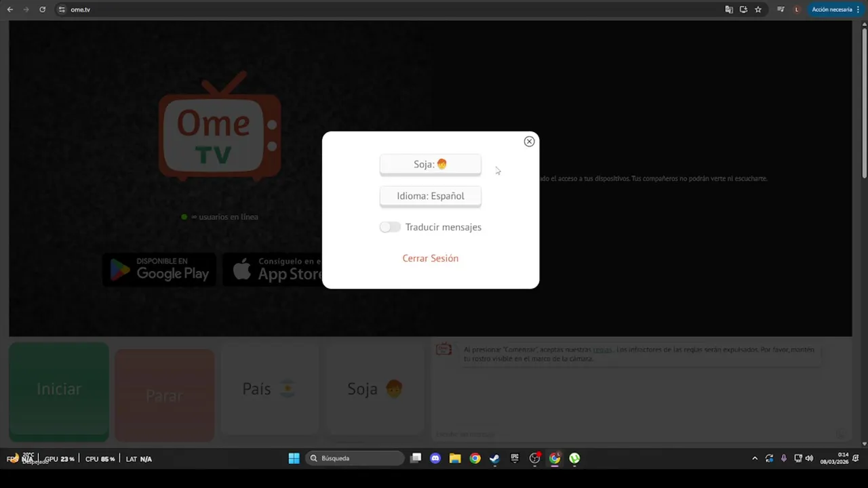Bookmark this page with star icon
Image resolution: width=868 pixels, height=488 pixels.
coord(758,9)
